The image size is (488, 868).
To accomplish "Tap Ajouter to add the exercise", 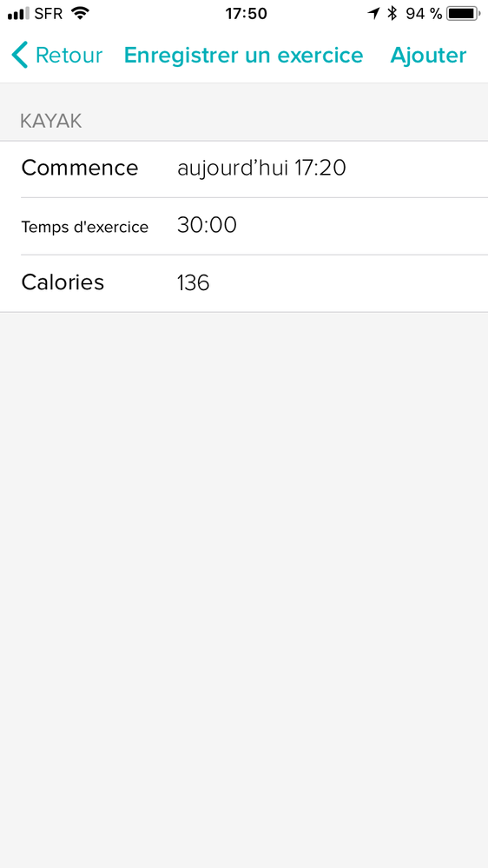I will tap(428, 56).
